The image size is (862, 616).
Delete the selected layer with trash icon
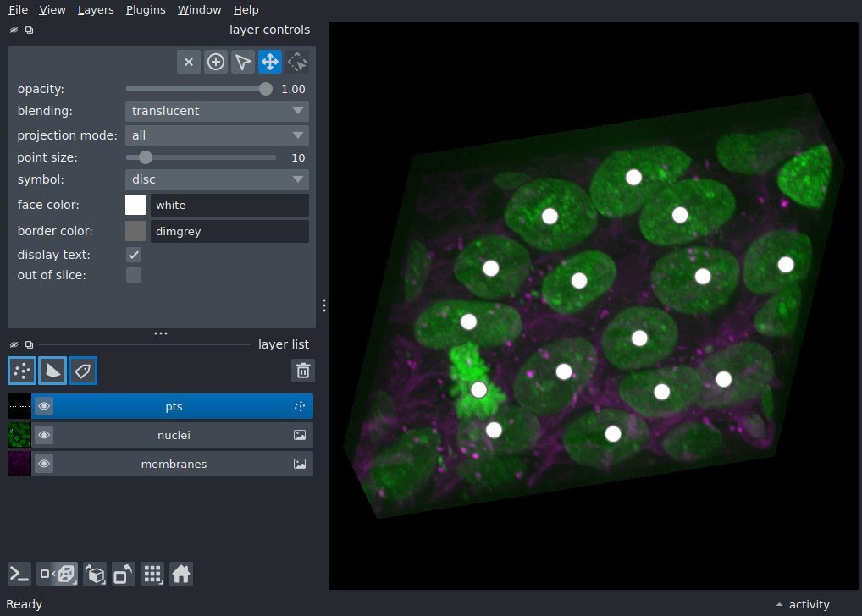pyautogui.click(x=303, y=371)
